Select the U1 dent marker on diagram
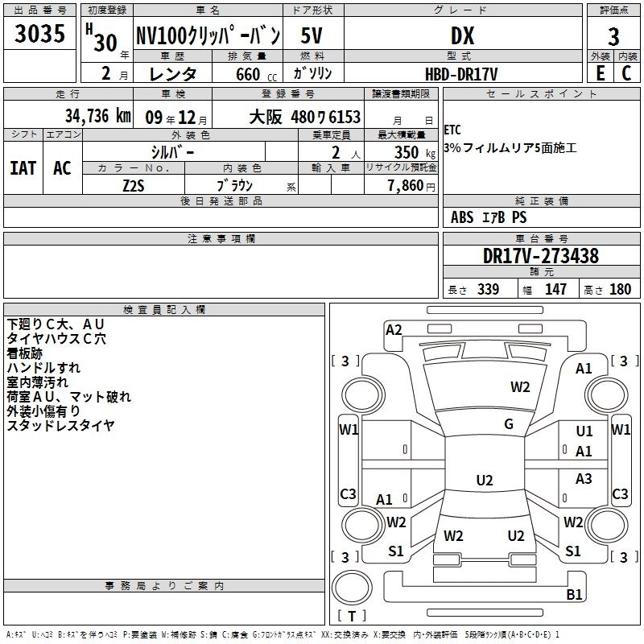The image size is (644, 644). [x=584, y=432]
